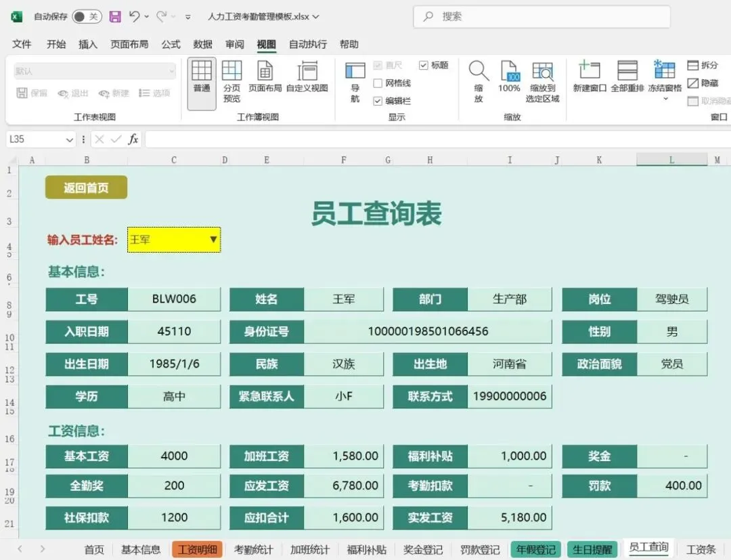Viewport: 731px width, 560px height.
Task: Click the Zoom (缩放) magnifier icon
Action: (479, 71)
